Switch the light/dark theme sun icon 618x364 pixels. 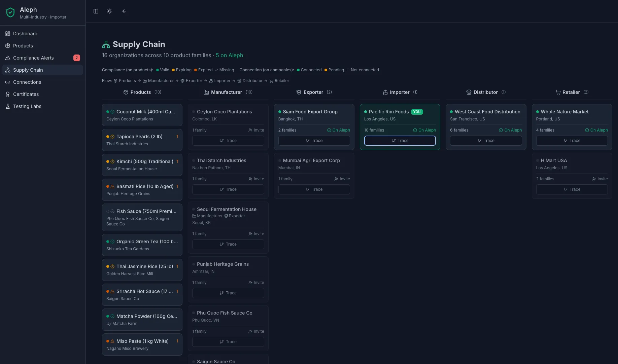(x=109, y=11)
